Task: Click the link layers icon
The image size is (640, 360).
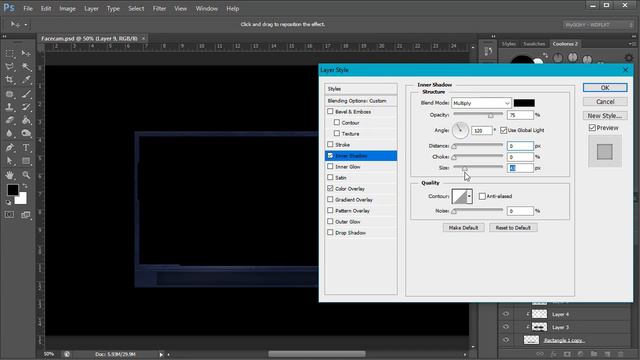Action: [x=540, y=354]
